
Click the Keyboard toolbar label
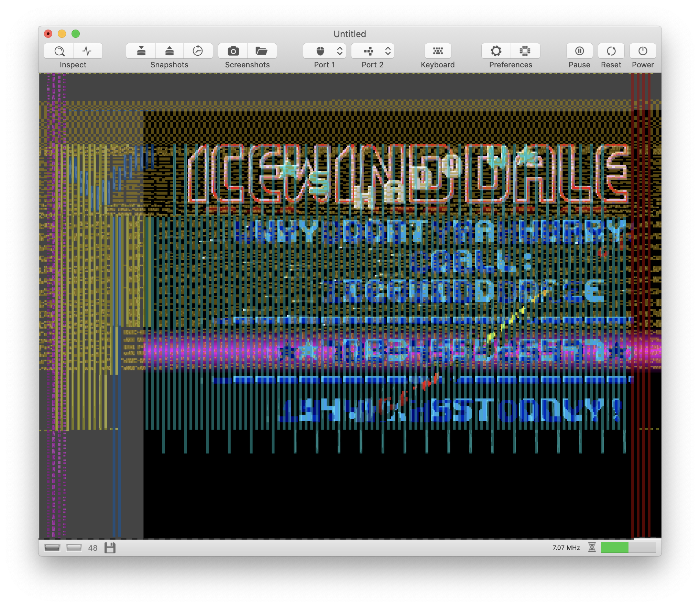438,65
